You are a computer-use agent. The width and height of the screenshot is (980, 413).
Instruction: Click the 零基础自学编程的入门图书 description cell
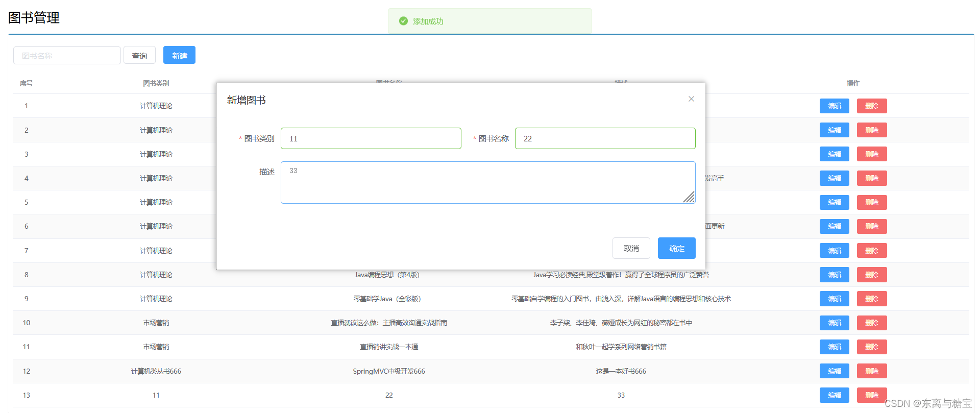(621, 299)
